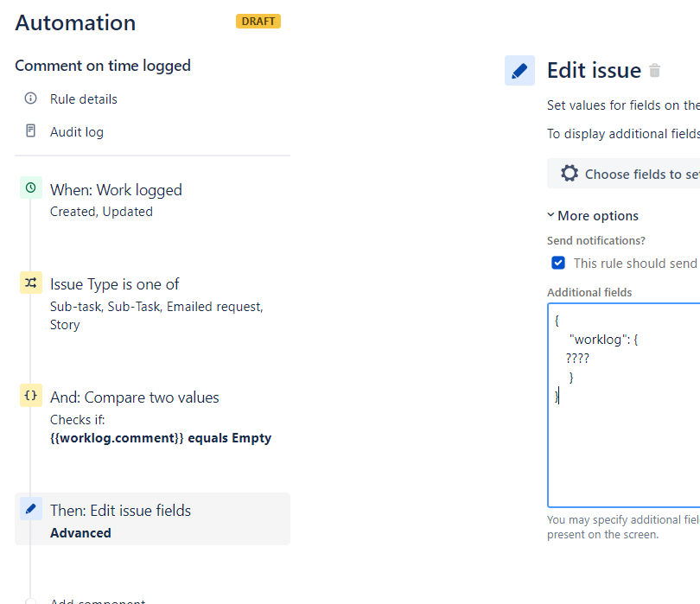Collapse the More options section
The width and height of the screenshot is (700, 604).
pyautogui.click(x=593, y=216)
